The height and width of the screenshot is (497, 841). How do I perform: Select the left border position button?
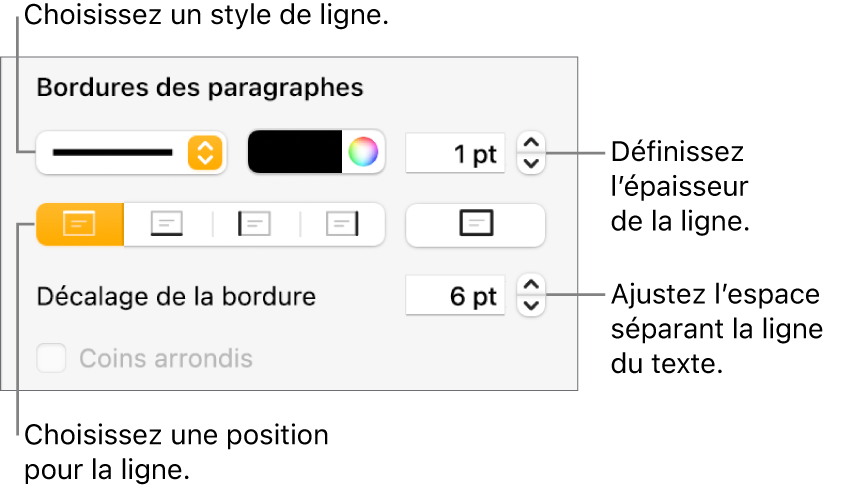tap(255, 225)
